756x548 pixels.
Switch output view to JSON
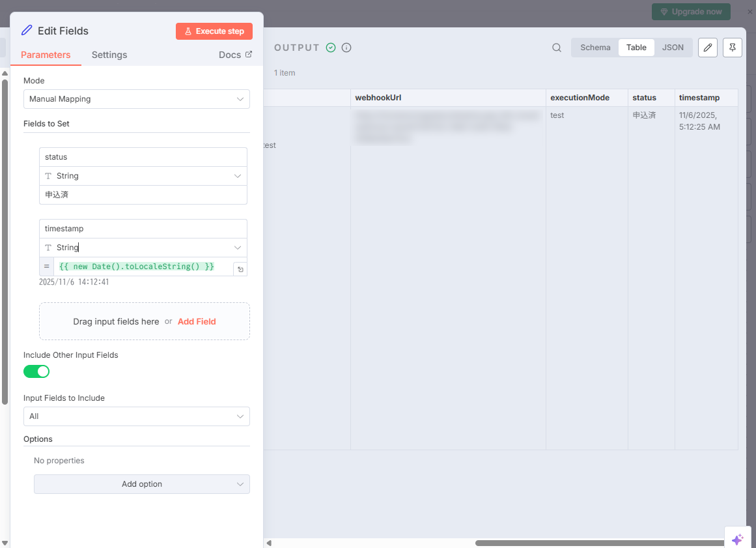(673, 48)
